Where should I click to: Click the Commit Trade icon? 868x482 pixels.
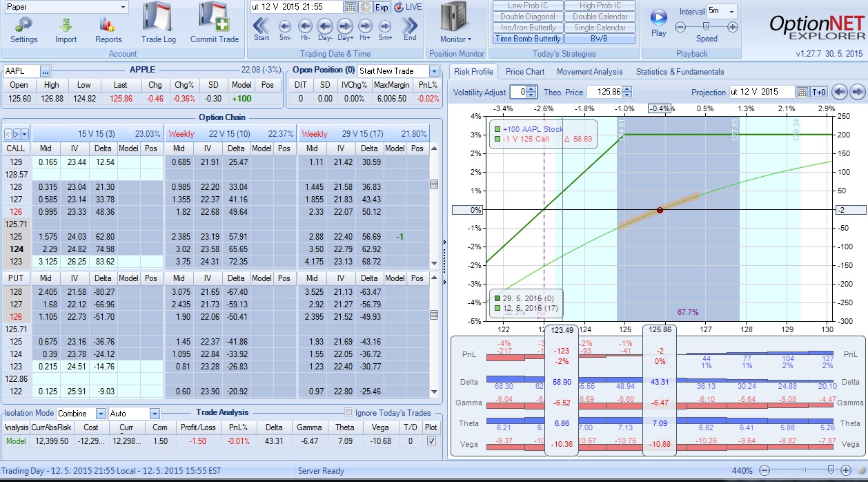(x=215, y=17)
